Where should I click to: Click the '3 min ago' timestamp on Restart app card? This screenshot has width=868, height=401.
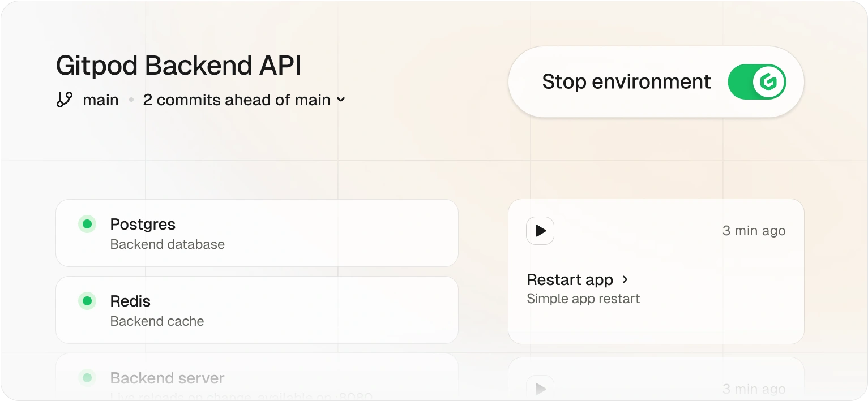(x=754, y=231)
